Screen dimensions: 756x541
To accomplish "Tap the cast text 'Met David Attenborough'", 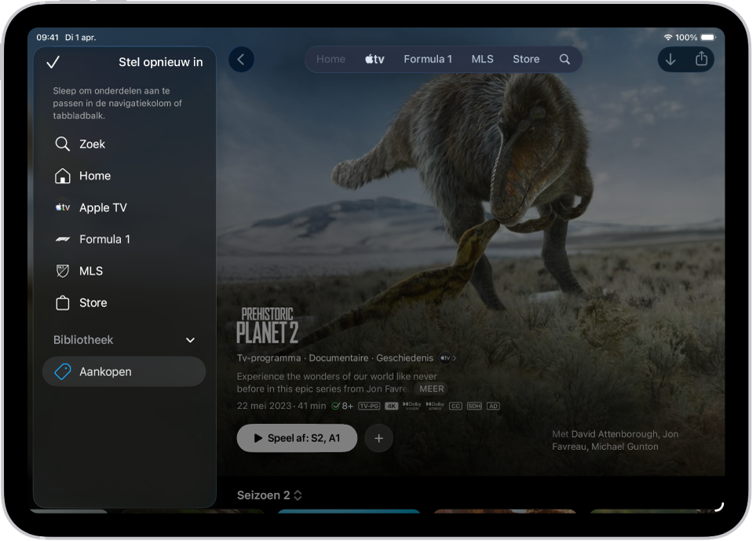I will pyautogui.click(x=615, y=440).
